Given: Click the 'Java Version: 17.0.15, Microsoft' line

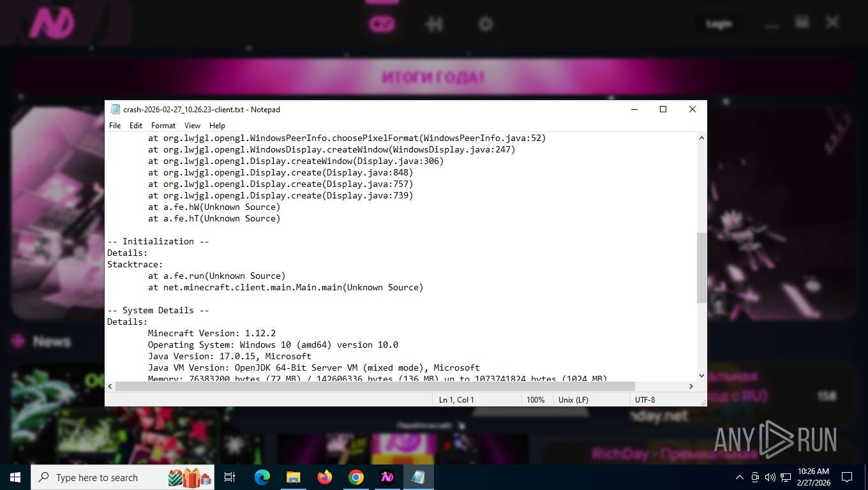Looking at the screenshot, I should [x=230, y=356].
